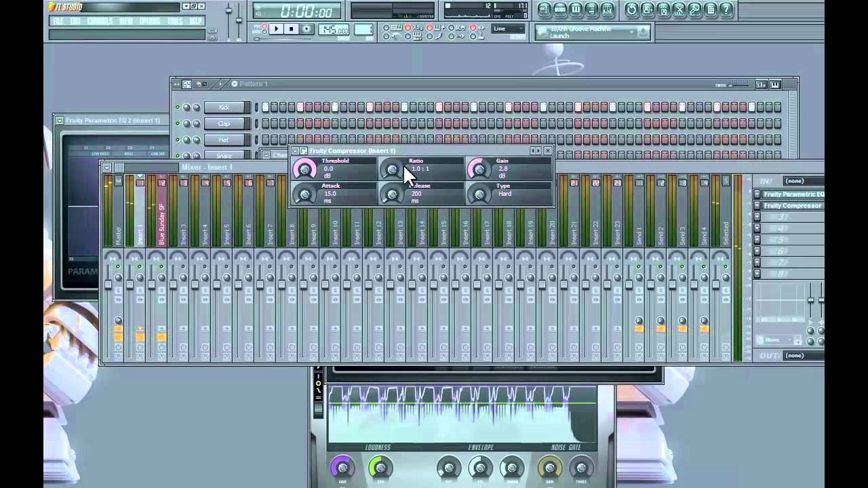Viewport: 868px width, 488px height.
Task: Click the yellow knob under Noise Gate section
Action: 550,468
